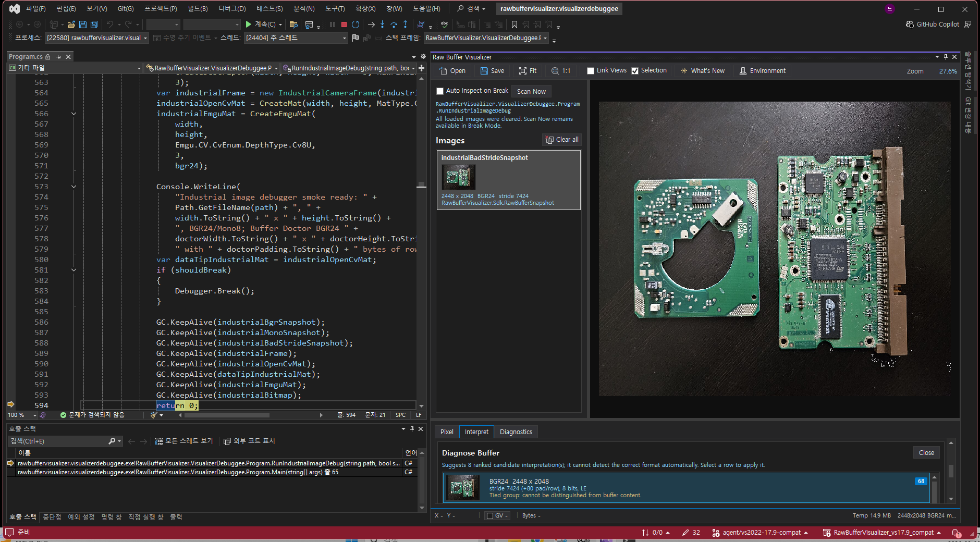Restart debugging with the circular arrow icon
This screenshot has width=980, height=542.
pos(356,24)
